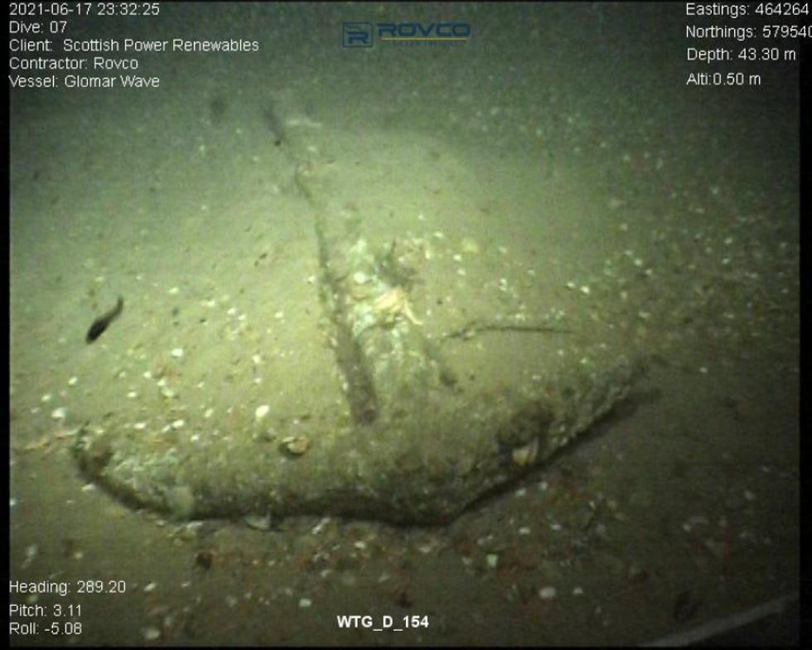Click the Scottish Power Renewables client link
Image resolution: width=812 pixels, height=650 pixels.
(x=161, y=46)
